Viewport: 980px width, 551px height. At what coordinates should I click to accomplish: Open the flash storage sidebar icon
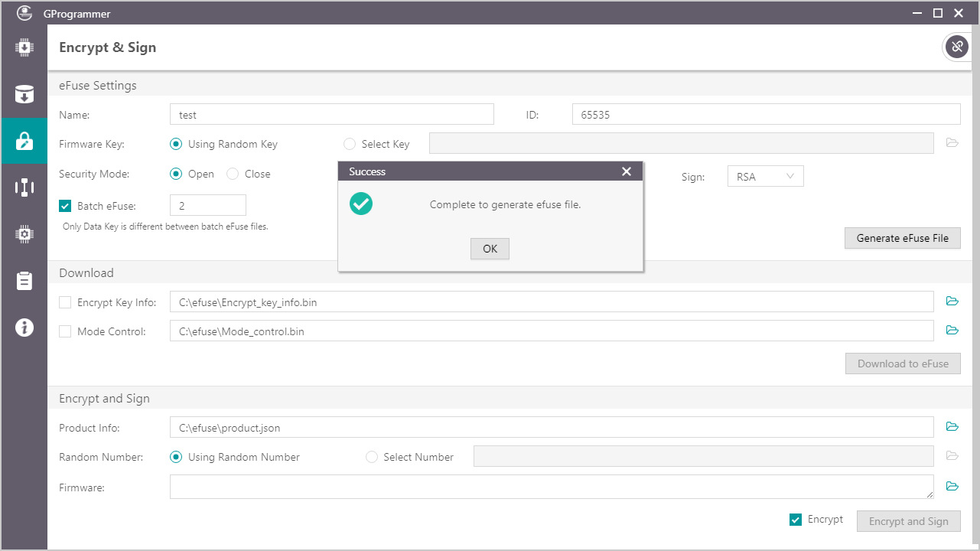(24, 95)
